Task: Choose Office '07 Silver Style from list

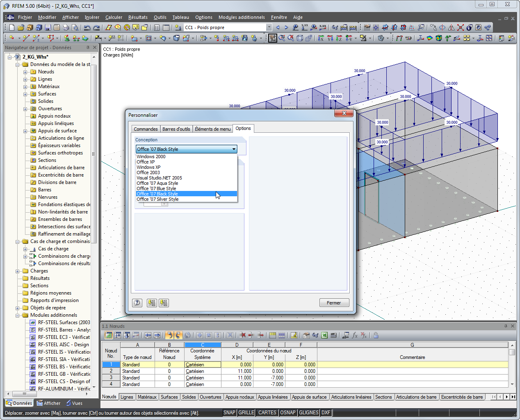Action: click(x=157, y=199)
